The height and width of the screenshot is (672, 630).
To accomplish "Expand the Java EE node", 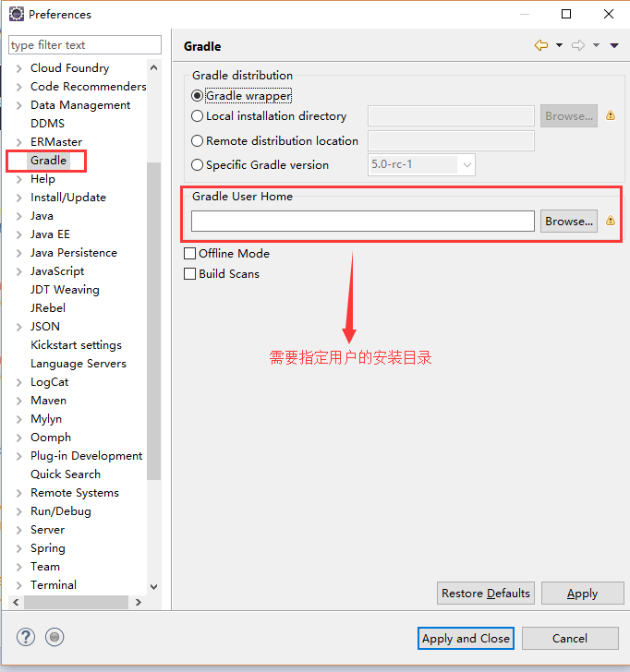I will (x=18, y=234).
